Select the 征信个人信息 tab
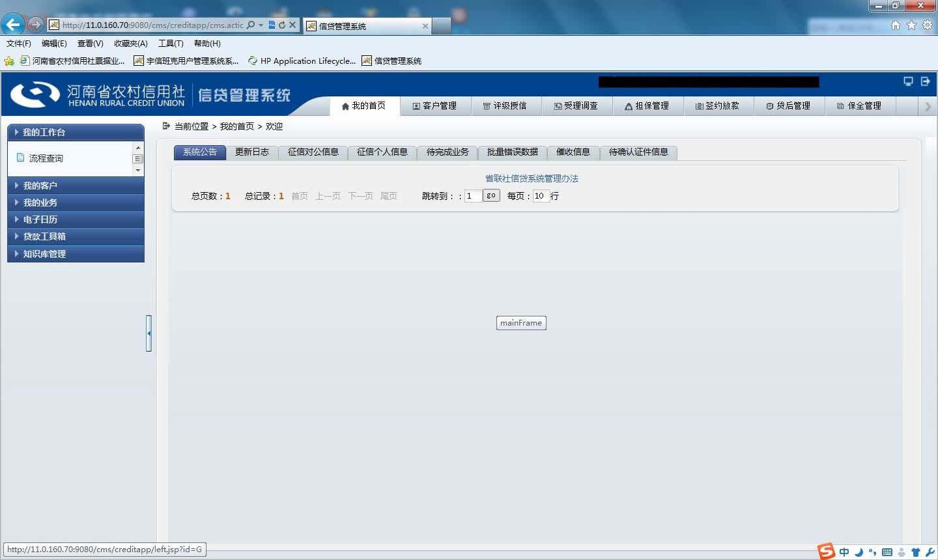938x560 pixels. (382, 152)
